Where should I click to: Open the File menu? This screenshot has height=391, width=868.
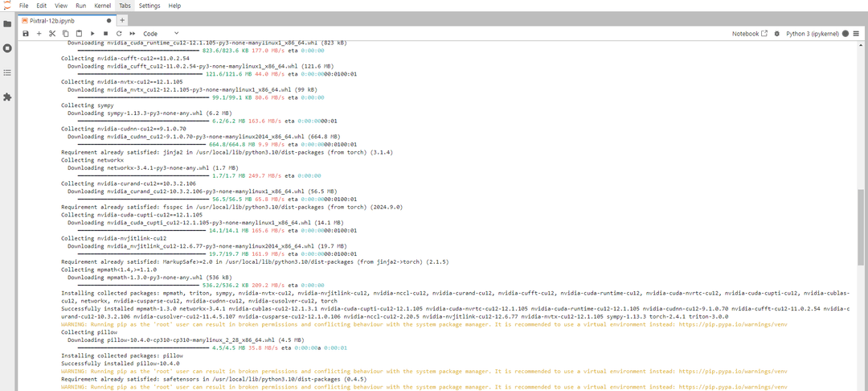[24, 6]
